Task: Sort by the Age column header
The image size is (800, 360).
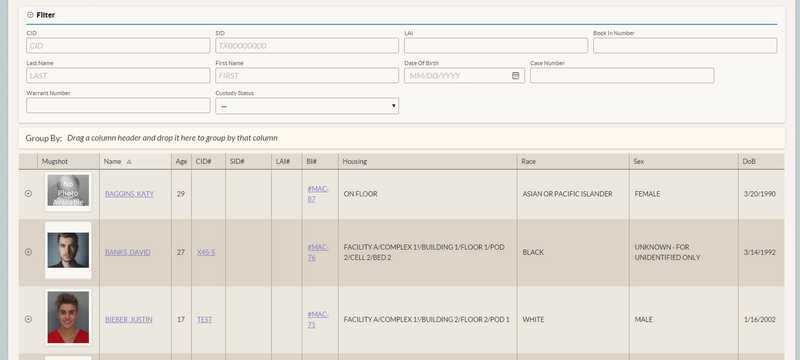Action: point(181,161)
